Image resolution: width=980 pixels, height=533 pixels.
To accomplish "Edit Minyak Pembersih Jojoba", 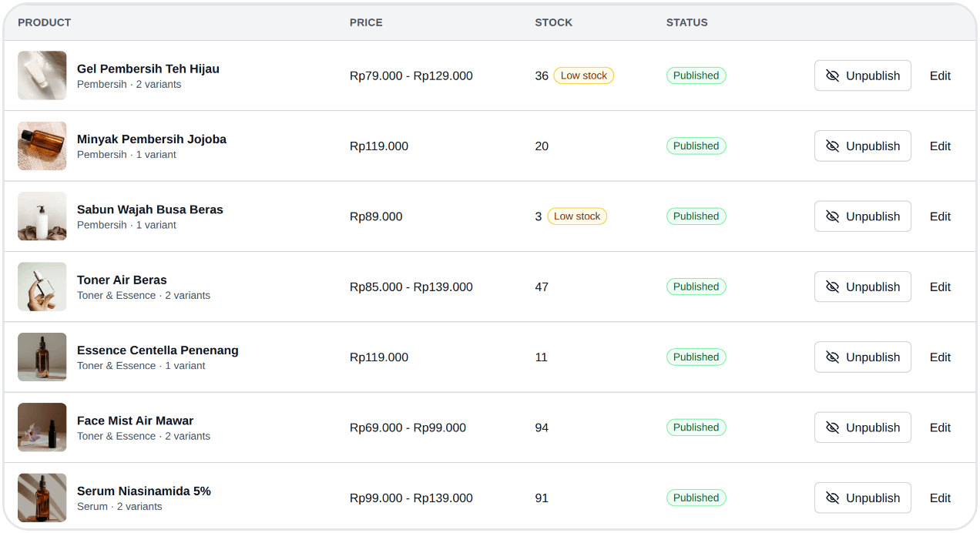I will point(940,146).
